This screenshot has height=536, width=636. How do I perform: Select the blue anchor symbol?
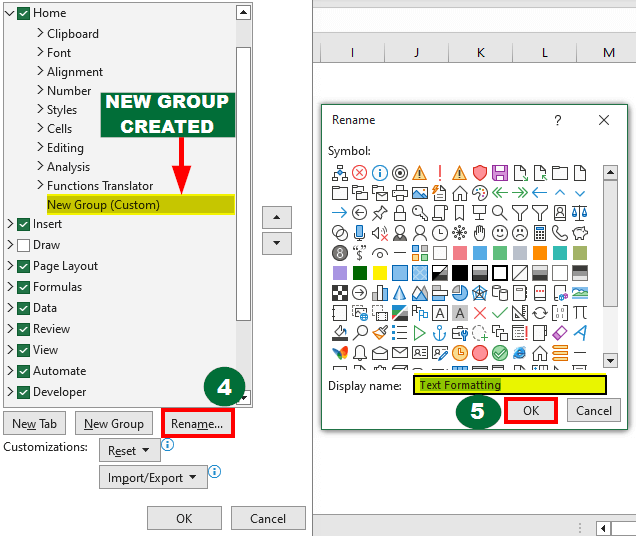440,333
